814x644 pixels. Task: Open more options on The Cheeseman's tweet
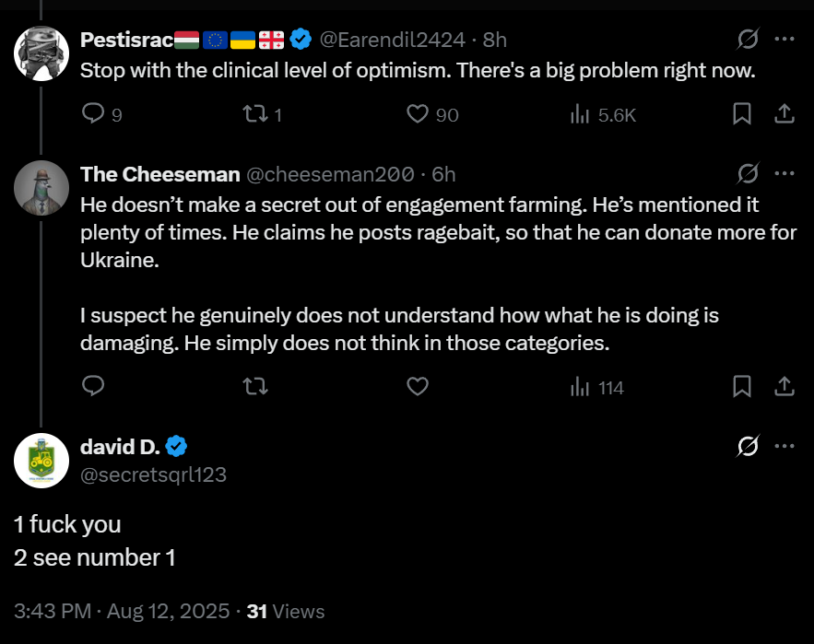[x=785, y=173]
